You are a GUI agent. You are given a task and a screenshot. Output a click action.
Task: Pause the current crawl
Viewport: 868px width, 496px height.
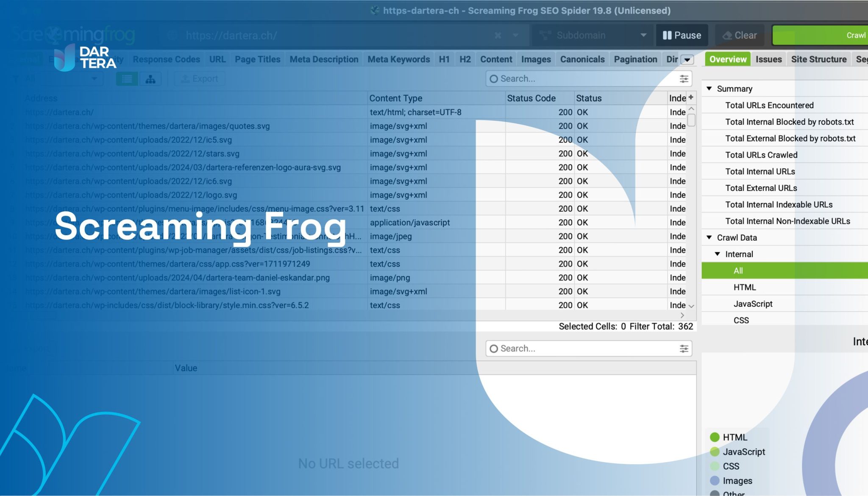point(682,35)
